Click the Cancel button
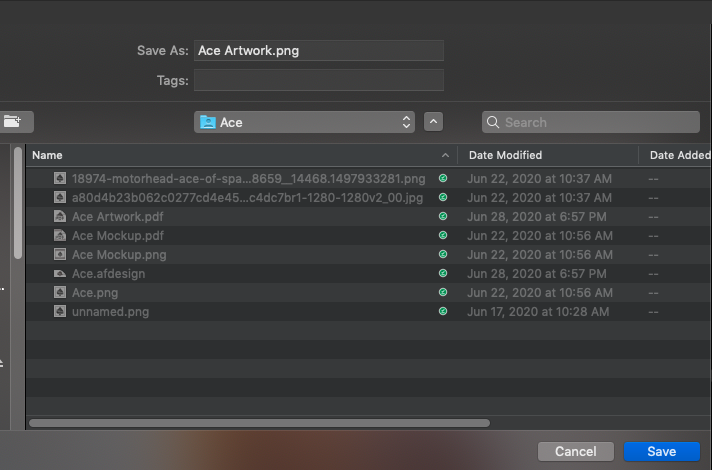The height and width of the screenshot is (470, 712). 576,451
